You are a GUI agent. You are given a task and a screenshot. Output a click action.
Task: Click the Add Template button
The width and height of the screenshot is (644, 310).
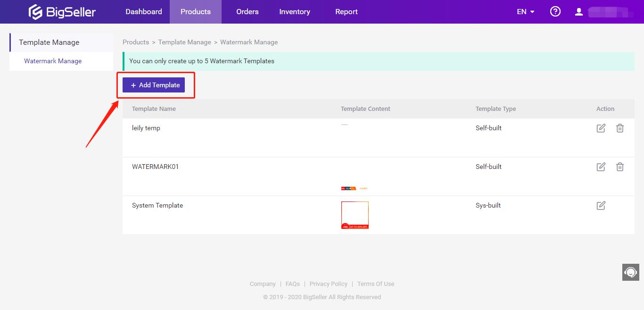[x=155, y=85]
